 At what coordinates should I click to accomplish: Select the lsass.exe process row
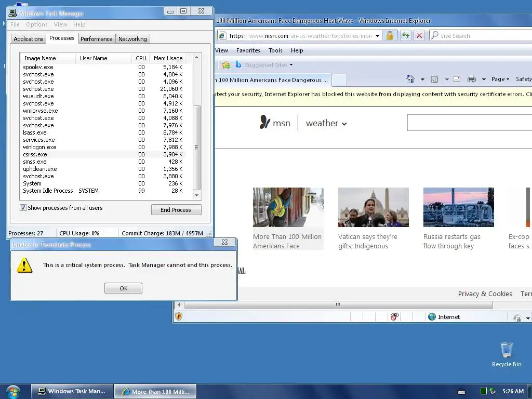(x=103, y=132)
